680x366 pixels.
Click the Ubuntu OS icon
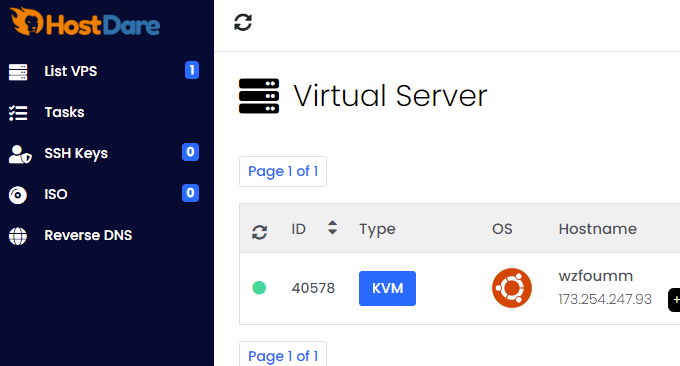tap(512, 288)
